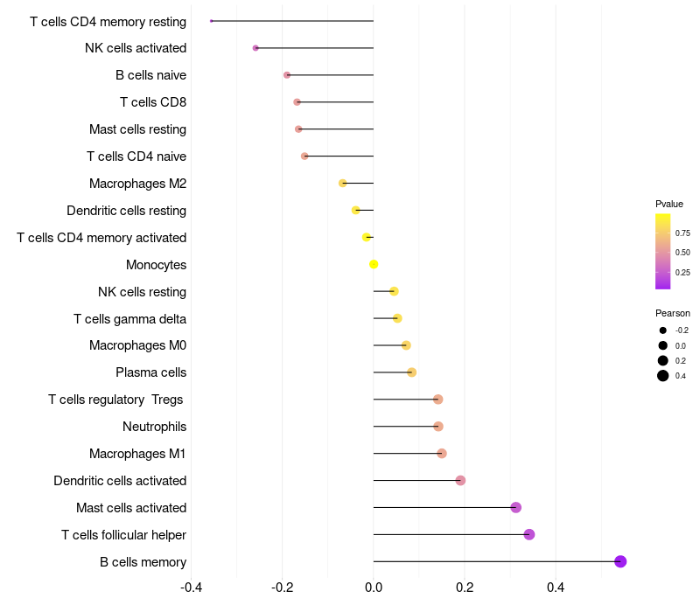
Task: Select the NK cells activated data point
Action: 255,48
